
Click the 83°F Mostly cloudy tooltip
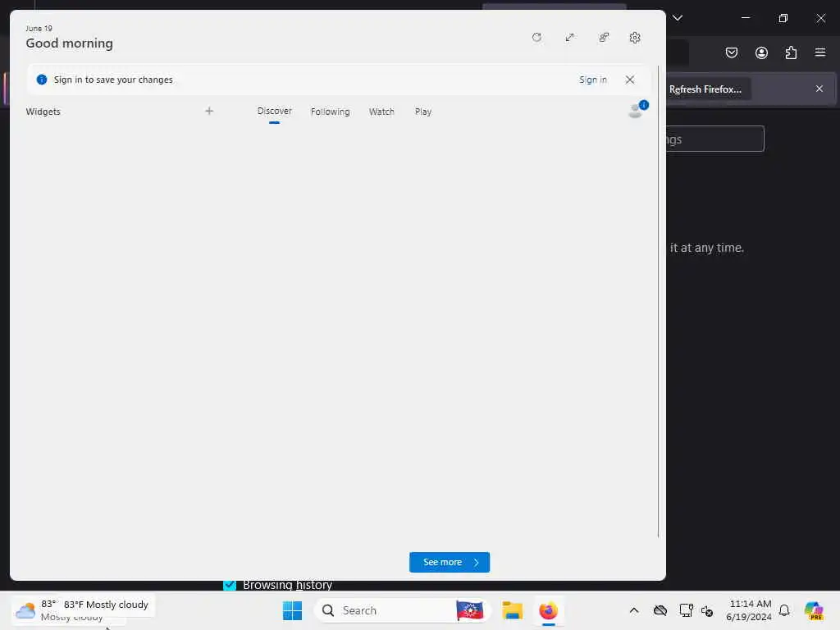[x=106, y=605]
